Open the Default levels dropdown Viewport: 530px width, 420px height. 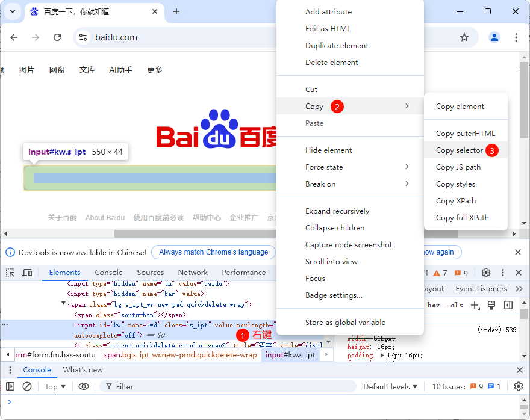coord(390,386)
